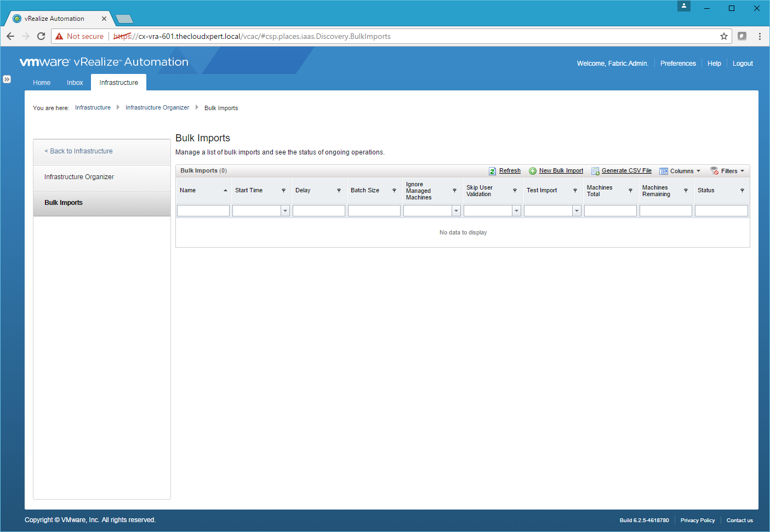Click the filter icon on Batch Size column
This screenshot has height=532, width=770.
tap(394, 191)
